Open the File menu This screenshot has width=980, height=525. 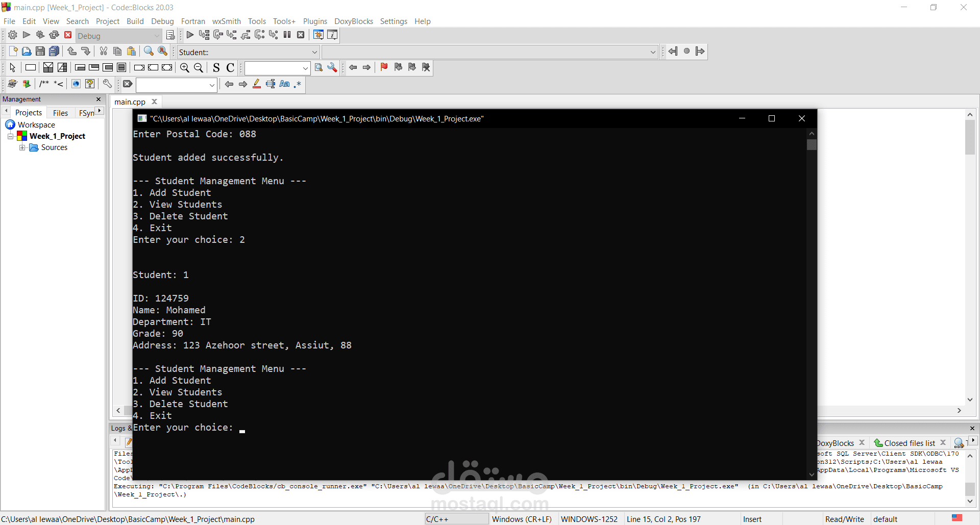pyautogui.click(x=9, y=21)
